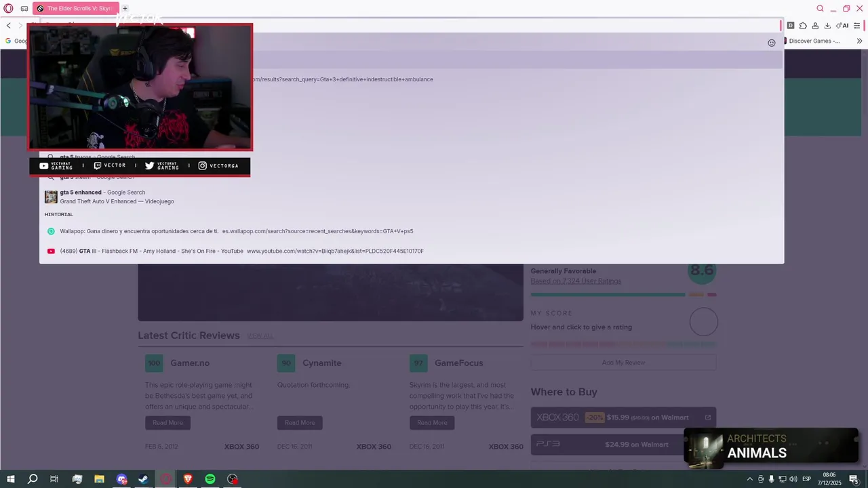Open the Discover Games bookmark

point(812,41)
